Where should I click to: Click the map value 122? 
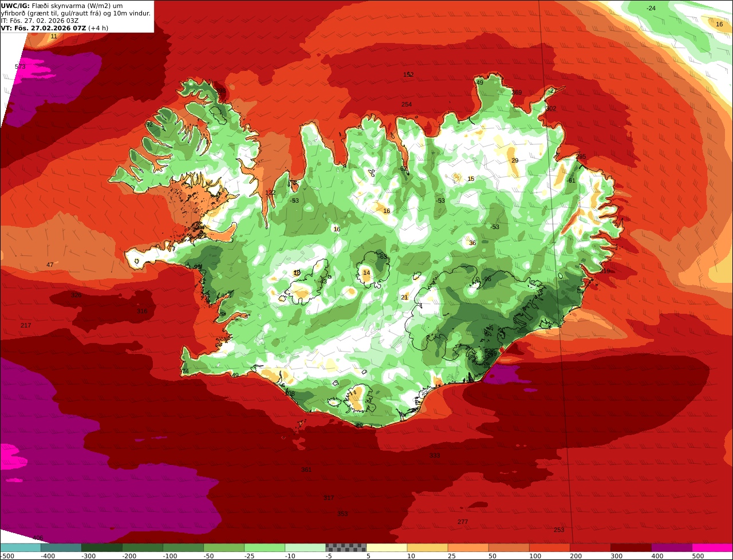pos(270,192)
